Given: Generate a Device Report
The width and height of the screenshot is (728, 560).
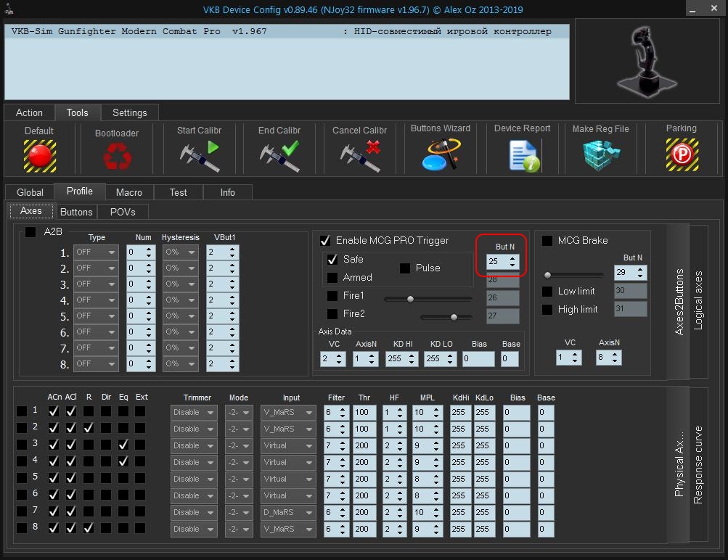Looking at the screenshot, I should [x=524, y=157].
